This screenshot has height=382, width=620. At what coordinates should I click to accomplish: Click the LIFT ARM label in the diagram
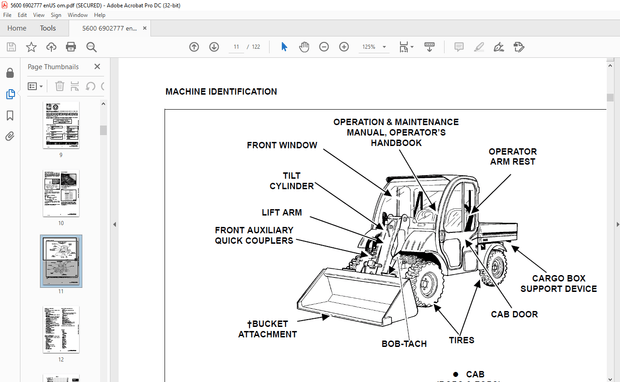click(282, 212)
